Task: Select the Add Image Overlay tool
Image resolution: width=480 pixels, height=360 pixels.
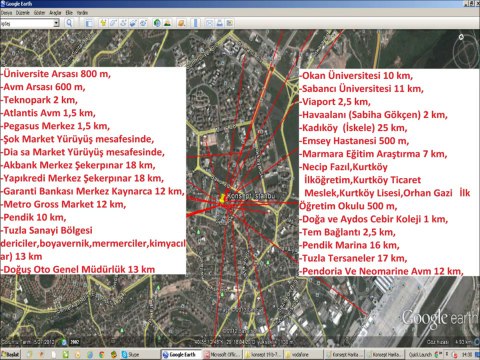Action: pyautogui.click(x=133, y=23)
